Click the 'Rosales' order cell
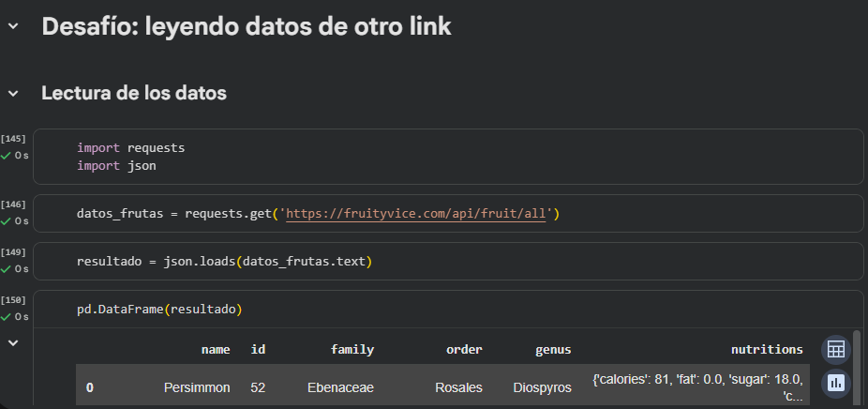The width and height of the screenshot is (868, 409). click(x=458, y=387)
